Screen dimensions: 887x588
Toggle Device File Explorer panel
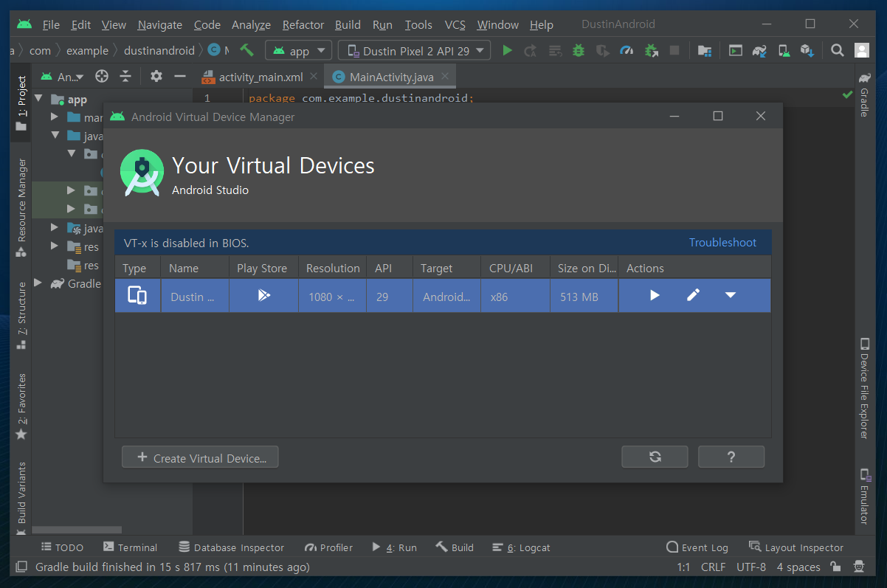[865, 388]
